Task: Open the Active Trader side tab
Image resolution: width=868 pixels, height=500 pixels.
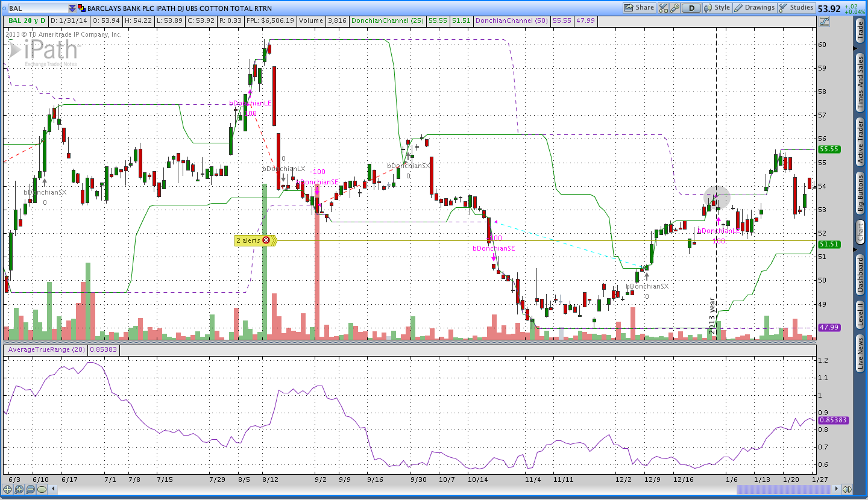Action: [861, 142]
